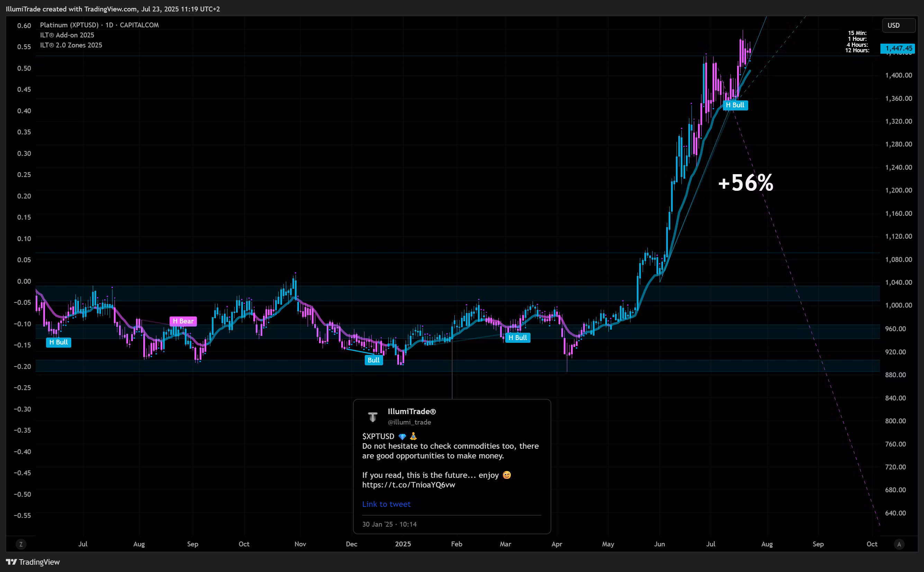Click the H Bull label near March

click(518, 338)
